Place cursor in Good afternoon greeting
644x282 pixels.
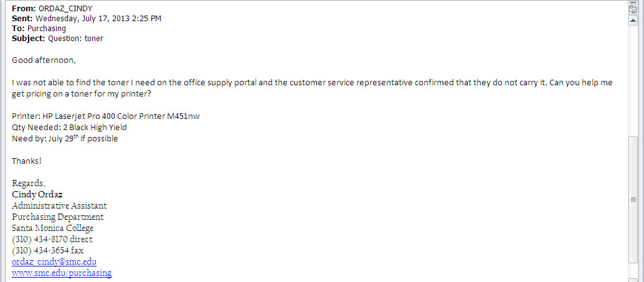tap(44, 60)
